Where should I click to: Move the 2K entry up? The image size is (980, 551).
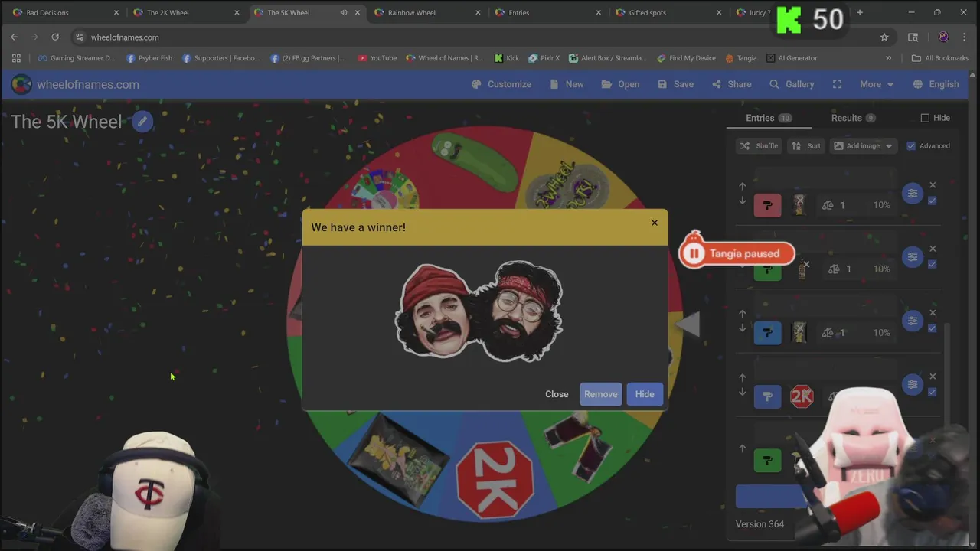point(742,377)
